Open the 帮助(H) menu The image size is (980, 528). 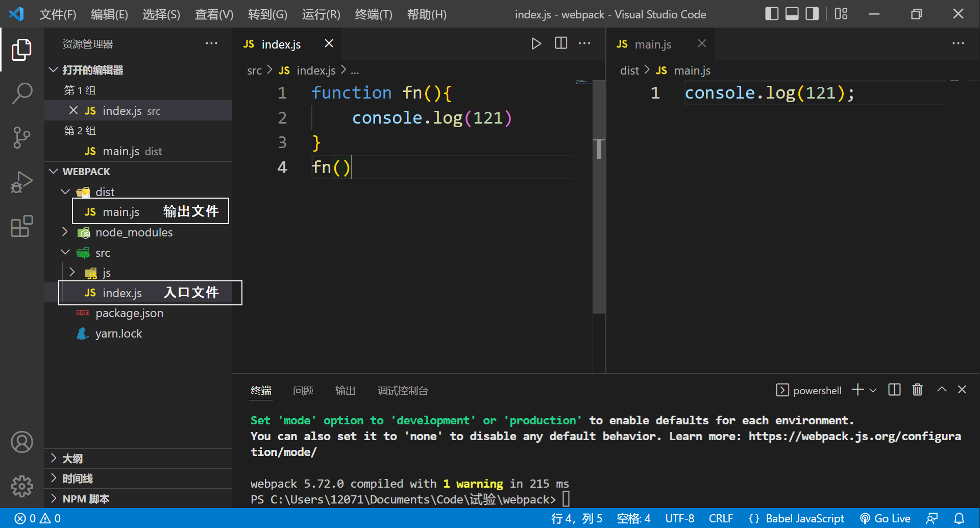[427, 14]
